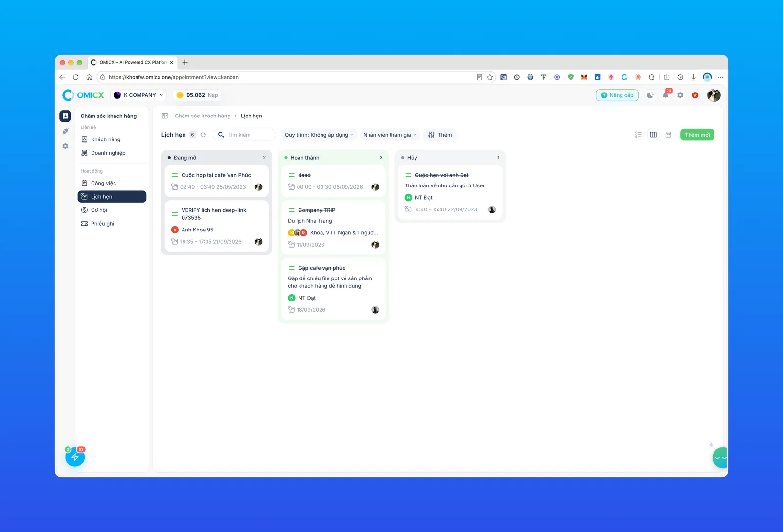Viewport: 783px width, 532px height.
Task: Toggle sidebar panel icon beside breadcrumb
Action: click(x=165, y=116)
